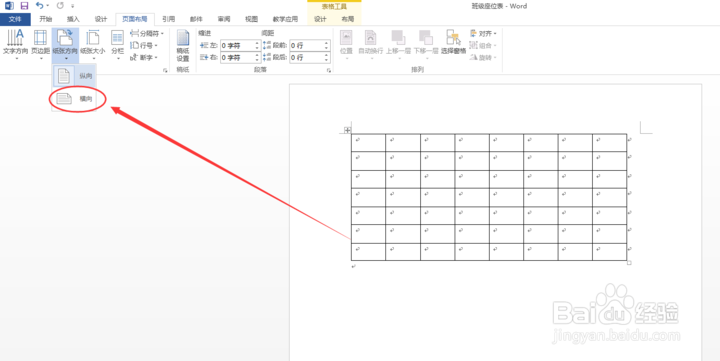The height and width of the screenshot is (361, 720).
Task: Select the 页面布局 (Page Layout) tab
Action: [135, 19]
